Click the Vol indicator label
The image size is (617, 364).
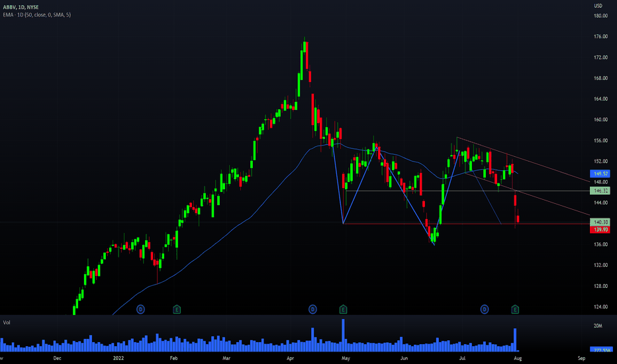tap(7, 322)
